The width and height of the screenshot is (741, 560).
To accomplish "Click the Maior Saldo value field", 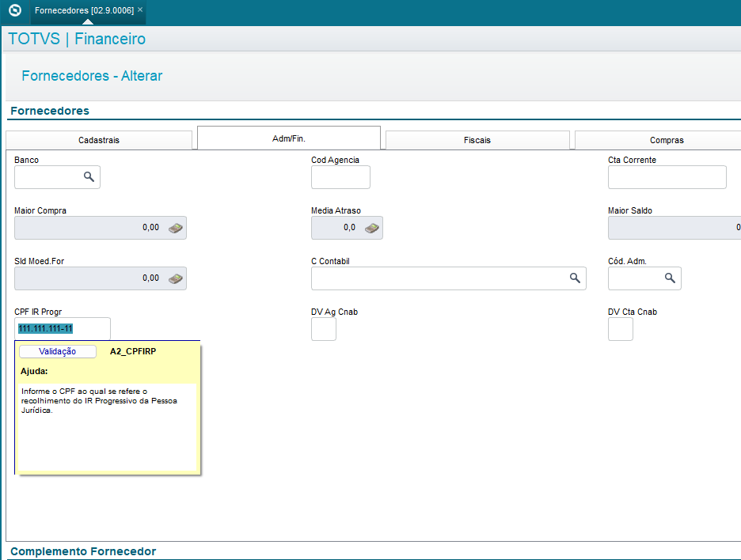I will [x=674, y=228].
